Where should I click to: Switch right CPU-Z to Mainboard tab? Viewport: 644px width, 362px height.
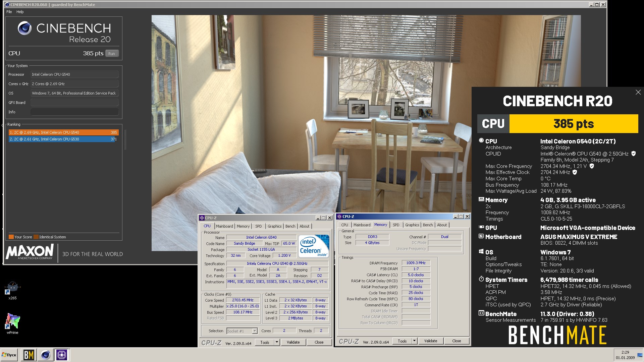(x=362, y=225)
